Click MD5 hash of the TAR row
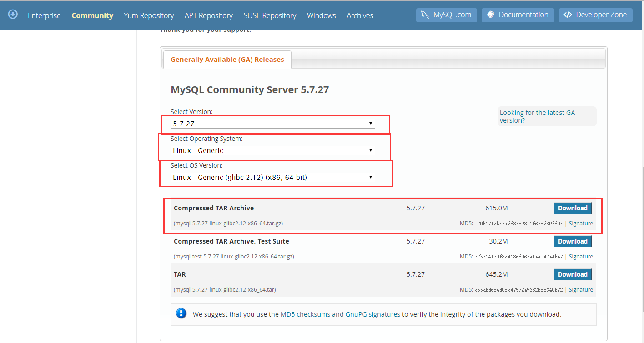This screenshot has width=644, height=343. point(518,290)
